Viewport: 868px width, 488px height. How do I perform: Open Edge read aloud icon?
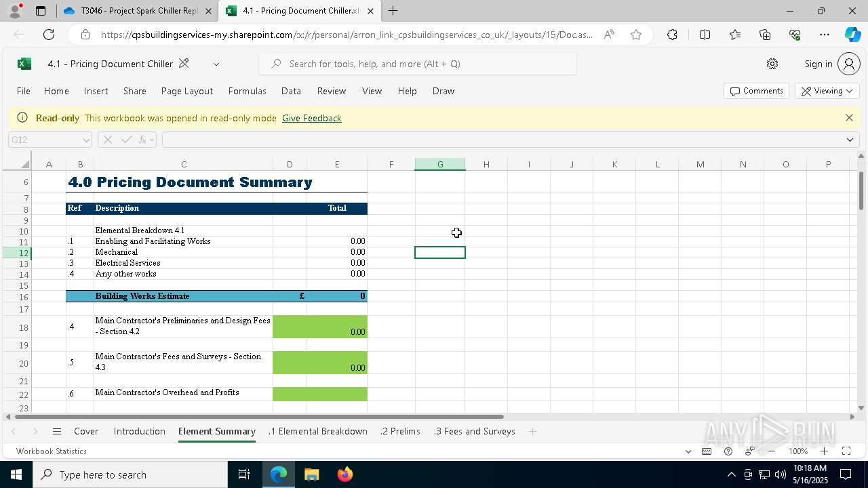(609, 35)
